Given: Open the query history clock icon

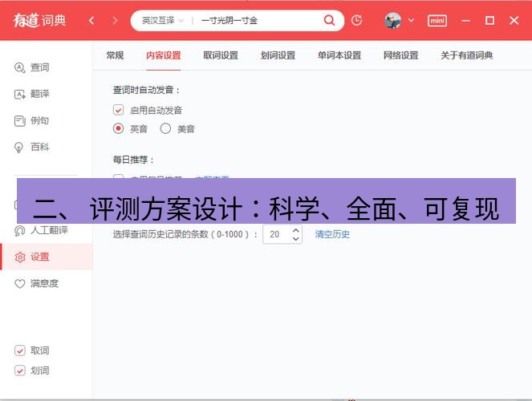Looking at the screenshot, I should (x=356, y=20).
